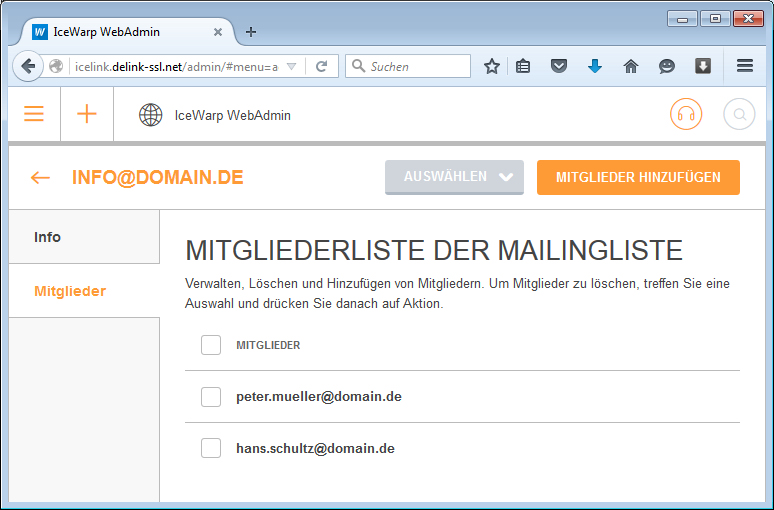
Task: Open the URL bar history dropdown arrow
Action: tap(291, 66)
